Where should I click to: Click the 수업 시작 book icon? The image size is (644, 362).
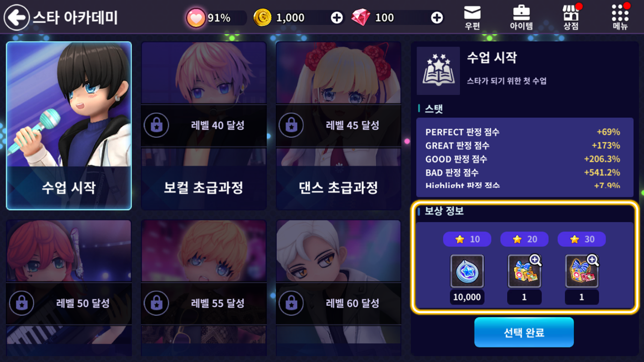[x=438, y=71]
